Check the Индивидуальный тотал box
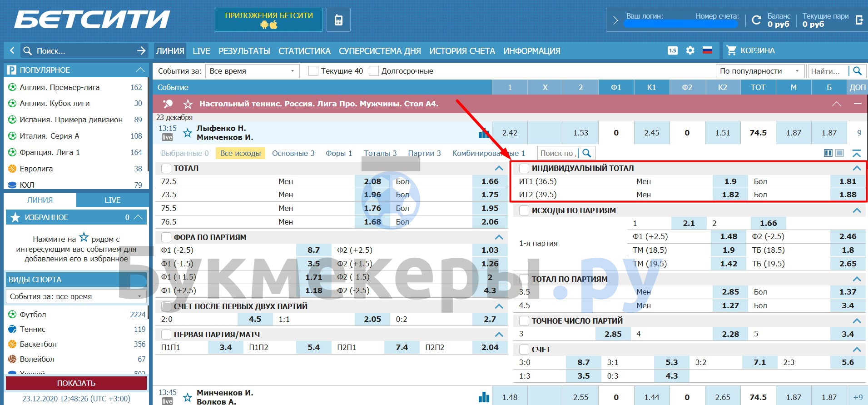This screenshot has width=868, height=405. coord(524,168)
